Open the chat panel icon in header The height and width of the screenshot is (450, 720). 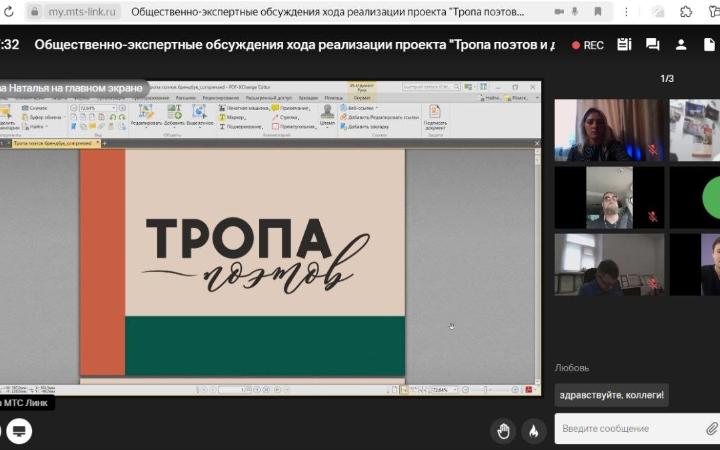click(652, 45)
